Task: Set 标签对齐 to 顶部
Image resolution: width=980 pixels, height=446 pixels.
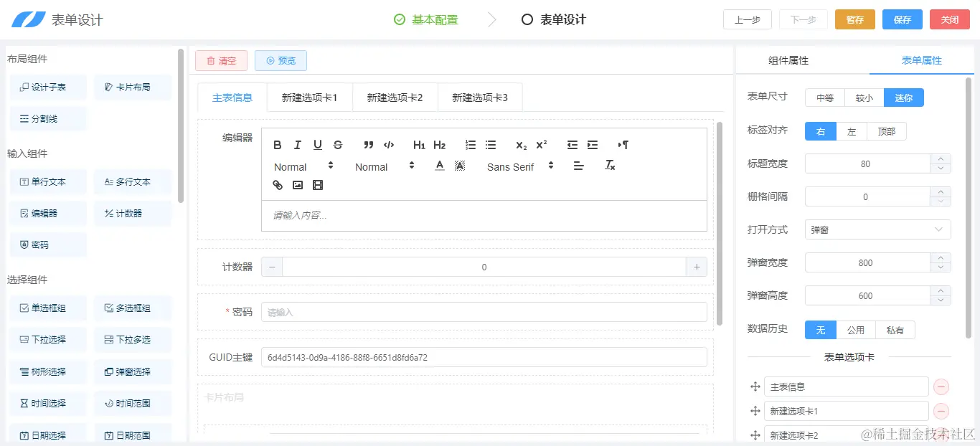Action: click(887, 131)
